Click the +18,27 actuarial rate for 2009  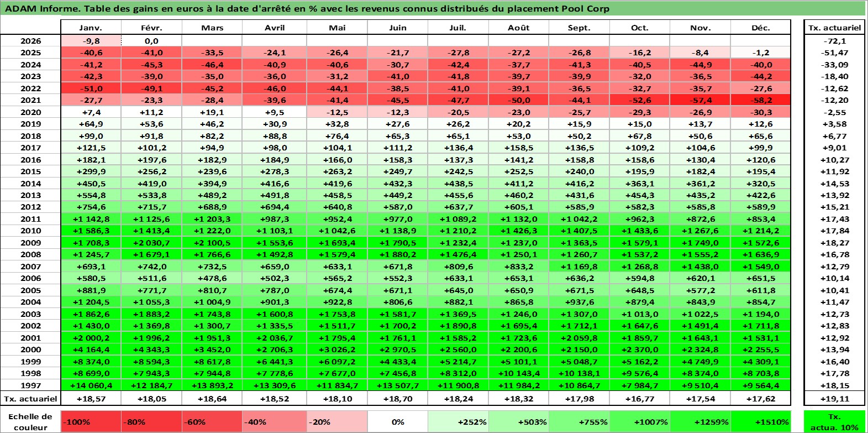(834, 243)
